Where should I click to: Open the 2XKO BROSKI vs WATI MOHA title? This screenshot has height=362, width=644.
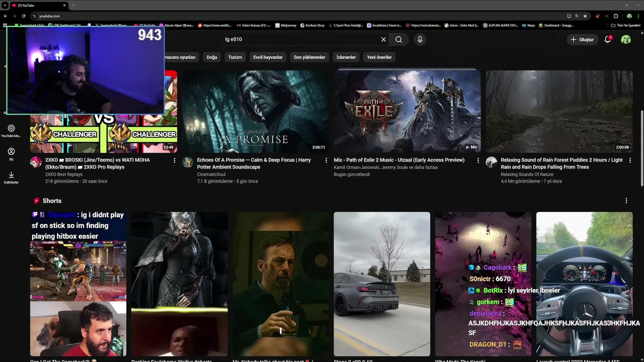98,163
